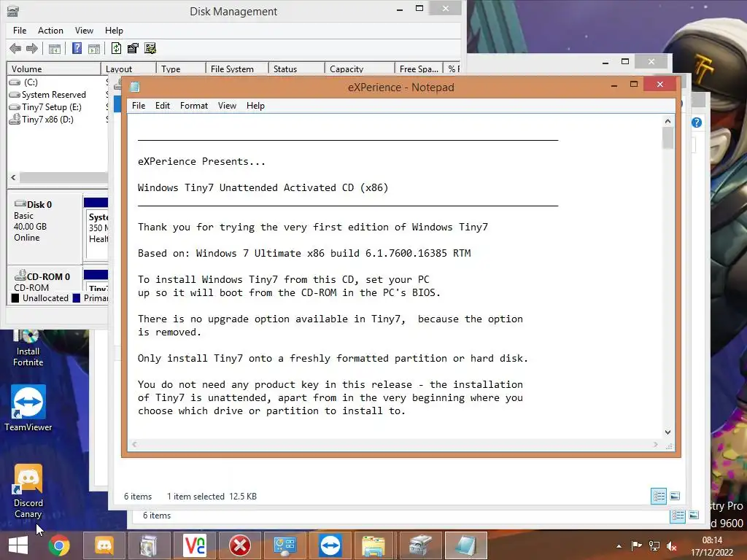747x560 pixels.
Task: Switch Explorer to Large icons view
Action: pos(675,496)
